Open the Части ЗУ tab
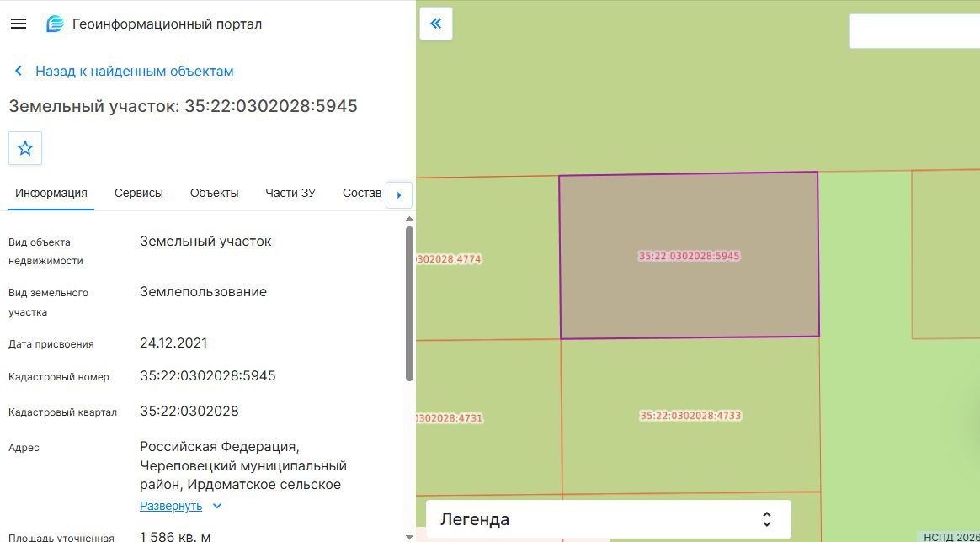Screen dimensions: 980x542 (x=290, y=193)
